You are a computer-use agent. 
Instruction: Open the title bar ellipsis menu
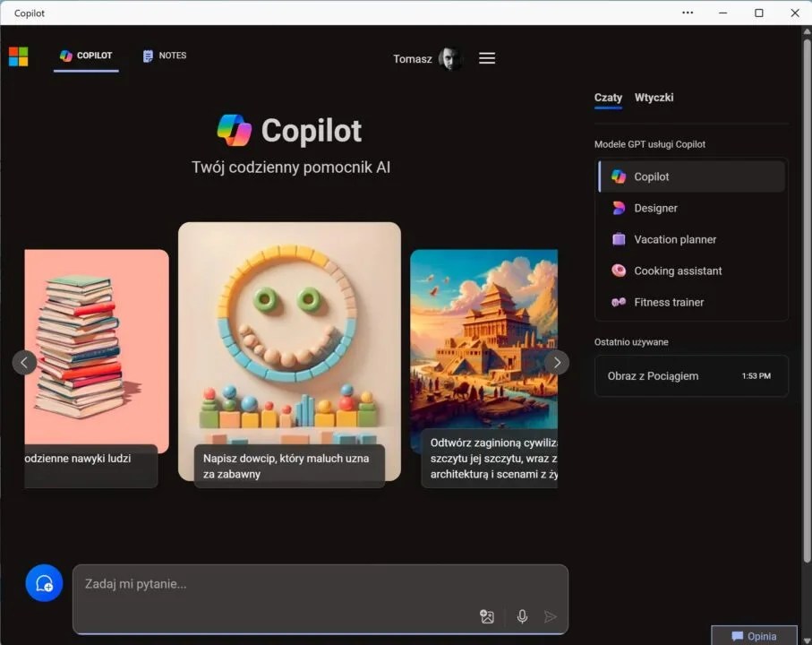tap(687, 13)
